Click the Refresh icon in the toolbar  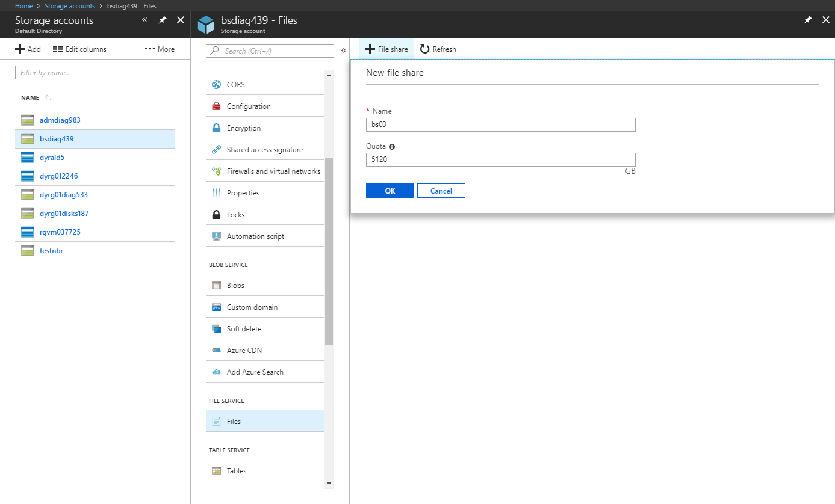pos(425,49)
